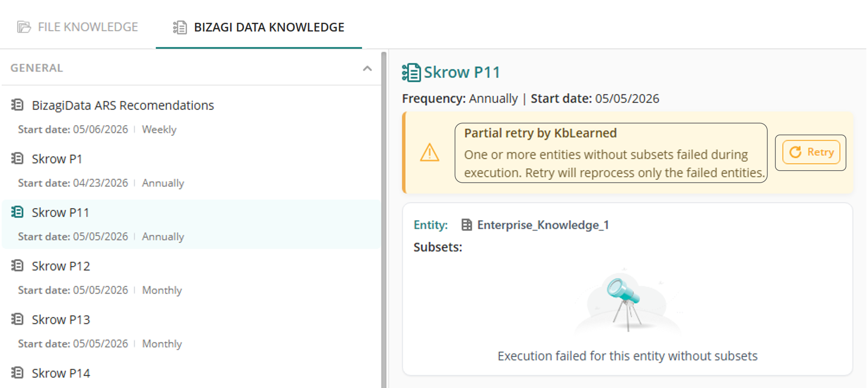Screen dimensions: 868x388
Task: Select the Bizagi Data Knowledge tab
Action: [259, 27]
